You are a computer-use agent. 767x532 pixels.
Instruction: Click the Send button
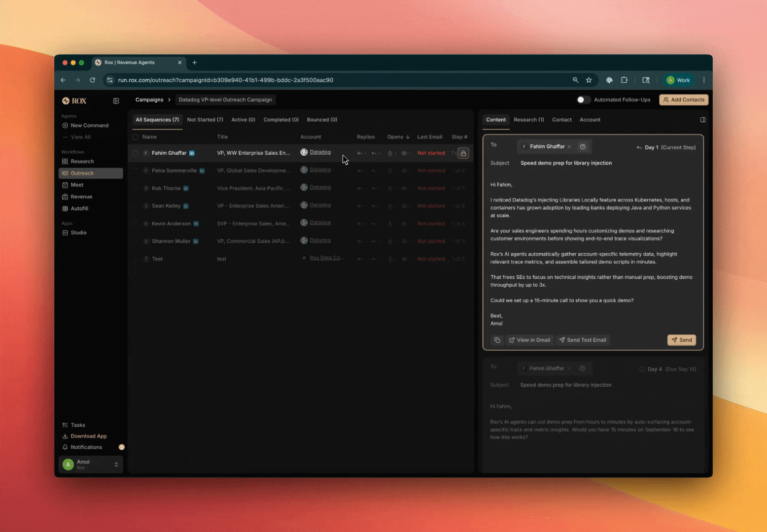click(681, 340)
